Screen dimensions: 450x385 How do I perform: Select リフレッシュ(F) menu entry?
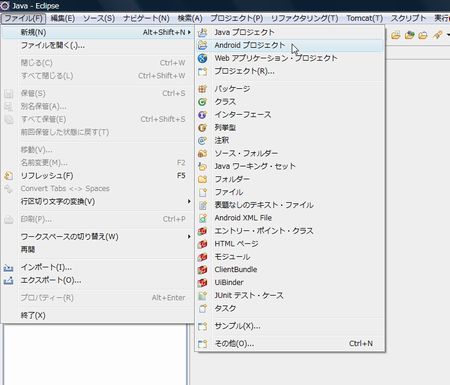[98, 176]
